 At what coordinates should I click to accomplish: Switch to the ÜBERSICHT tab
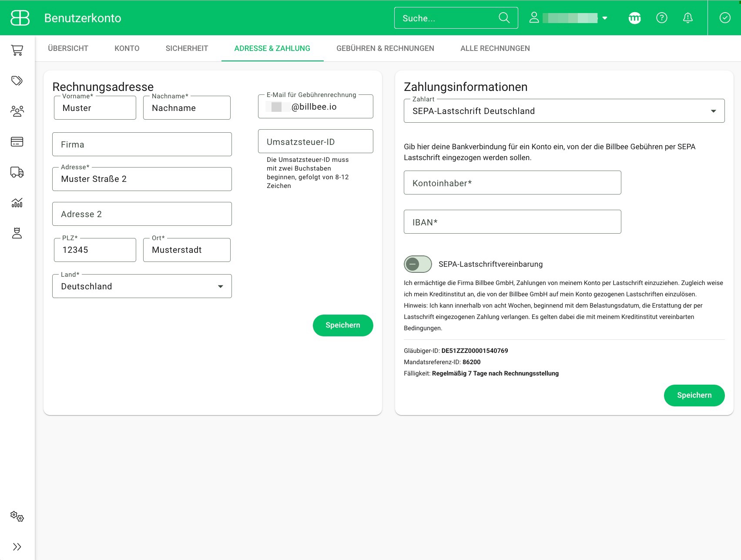coord(68,48)
